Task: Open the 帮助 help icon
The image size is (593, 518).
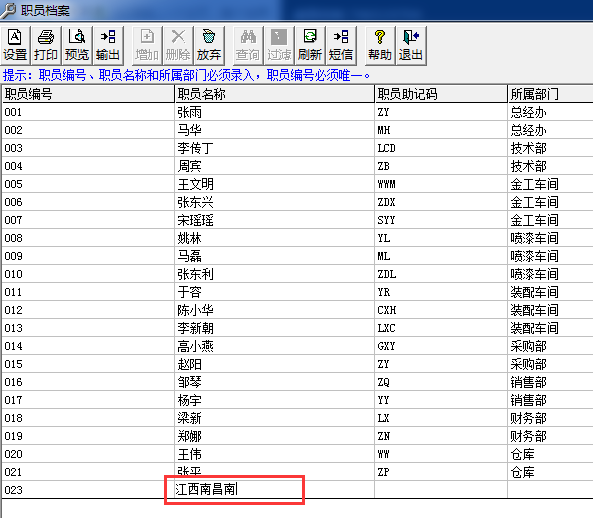Action: click(380, 45)
